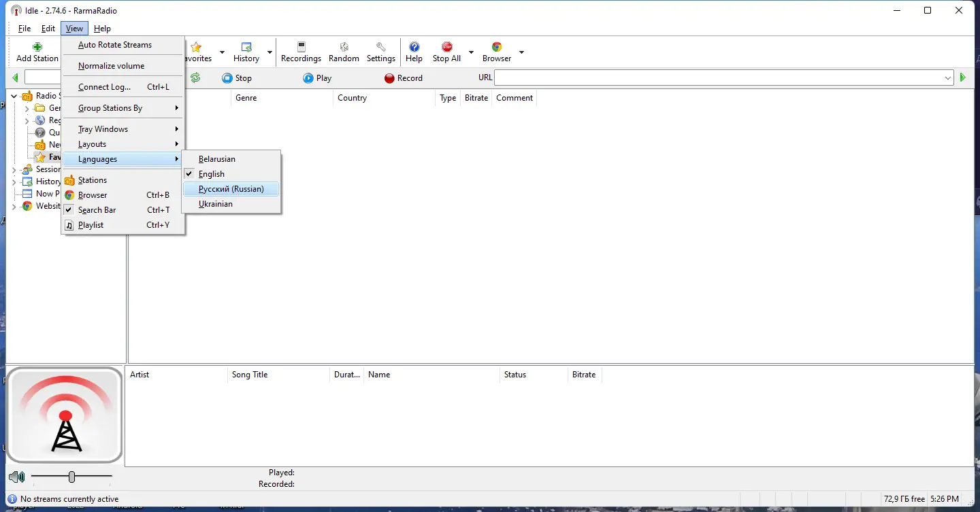
Task: Open the Browser toolbar icon
Action: tap(496, 51)
